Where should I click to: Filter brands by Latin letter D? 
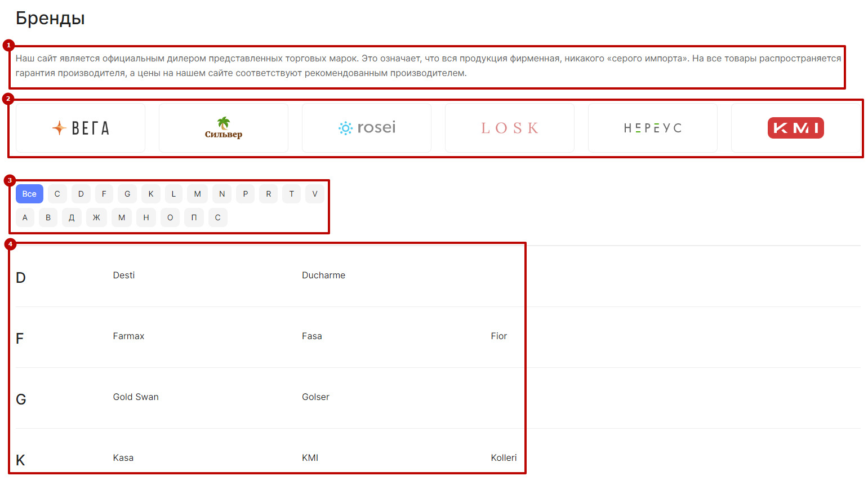[81, 194]
